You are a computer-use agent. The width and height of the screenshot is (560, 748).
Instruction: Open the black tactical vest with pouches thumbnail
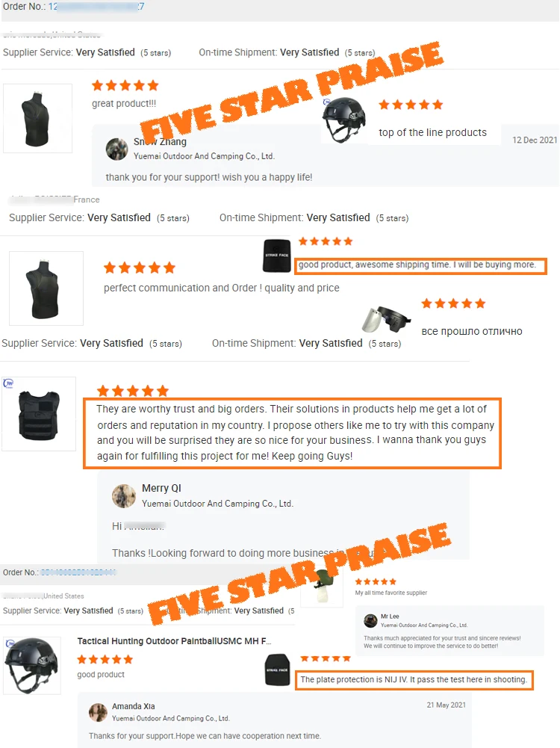(x=39, y=414)
